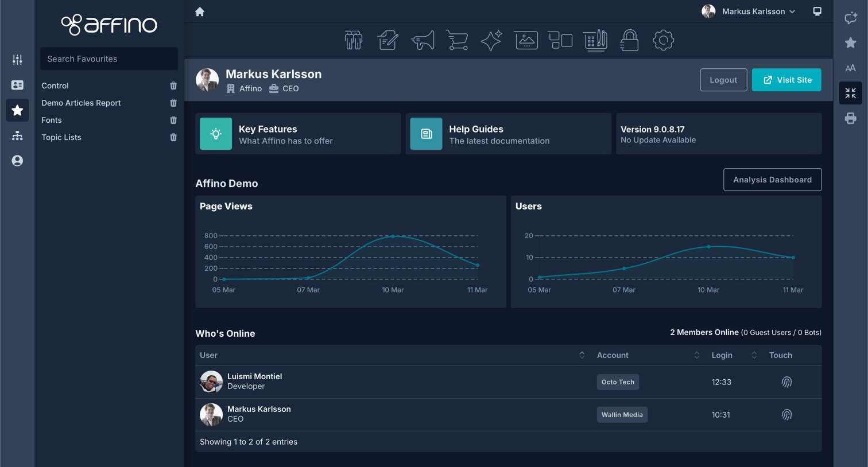The height and width of the screenshot is (467, 868).
Task: Click the AA text size icon
Action: pyautogui.click(x=851, y=68)
